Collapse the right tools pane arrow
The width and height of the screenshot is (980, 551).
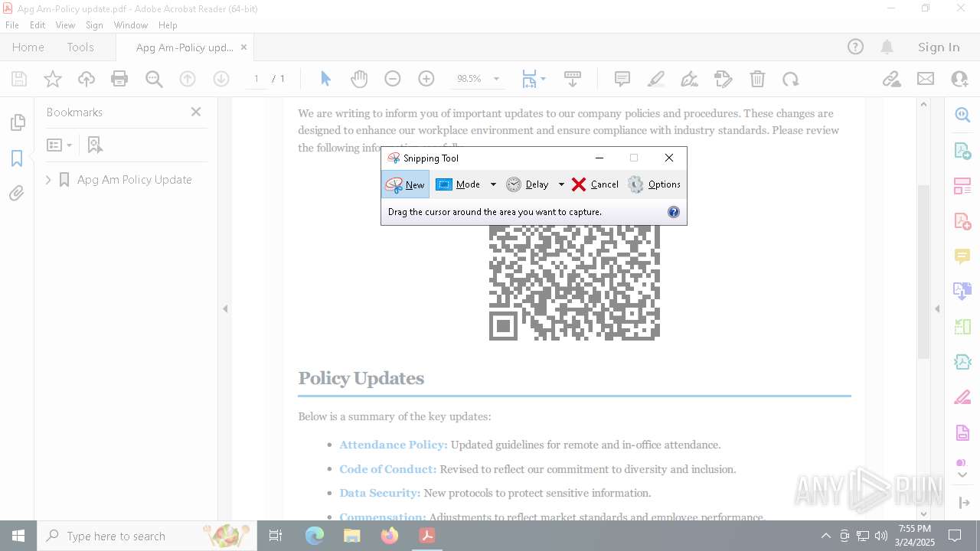(937, 309)
